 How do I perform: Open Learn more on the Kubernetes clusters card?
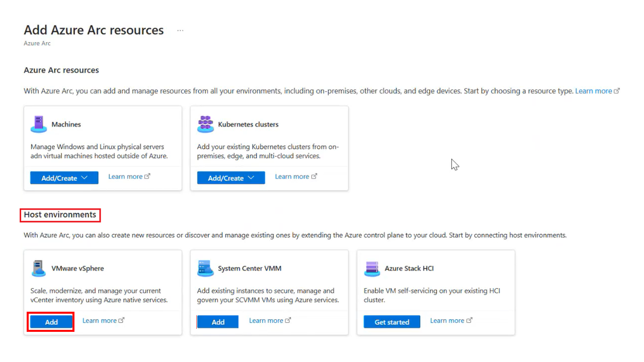[x=291, y=176]
